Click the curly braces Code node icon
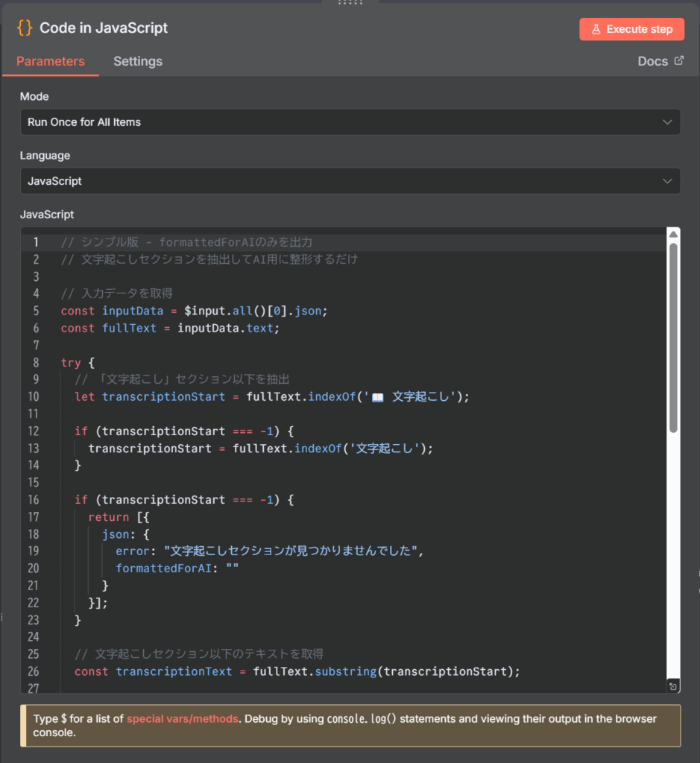The width and height of the screenshot is (700, 763). pos(25,28)
